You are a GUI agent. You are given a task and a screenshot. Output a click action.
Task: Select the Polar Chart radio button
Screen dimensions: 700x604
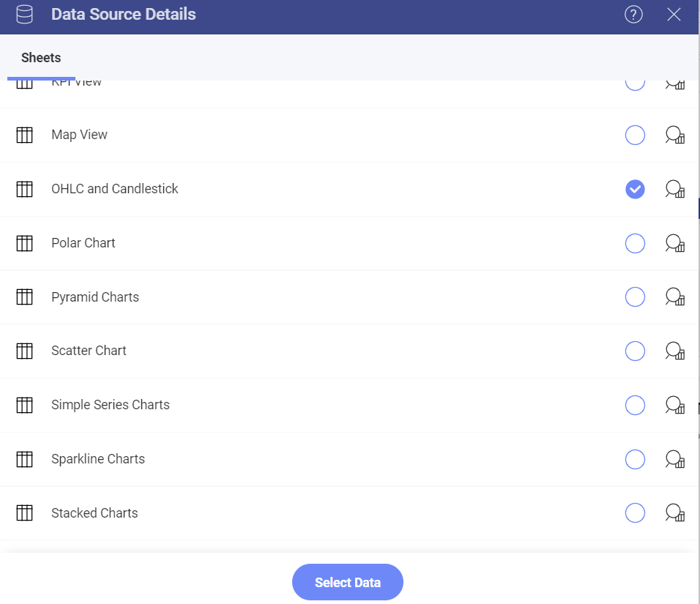tap(635, 243)
